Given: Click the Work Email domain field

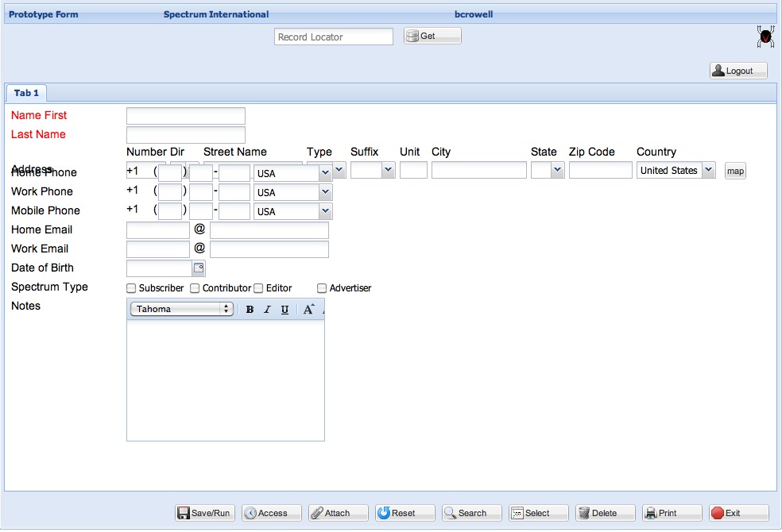Looking at the screenshot, I should click(269, 249).
